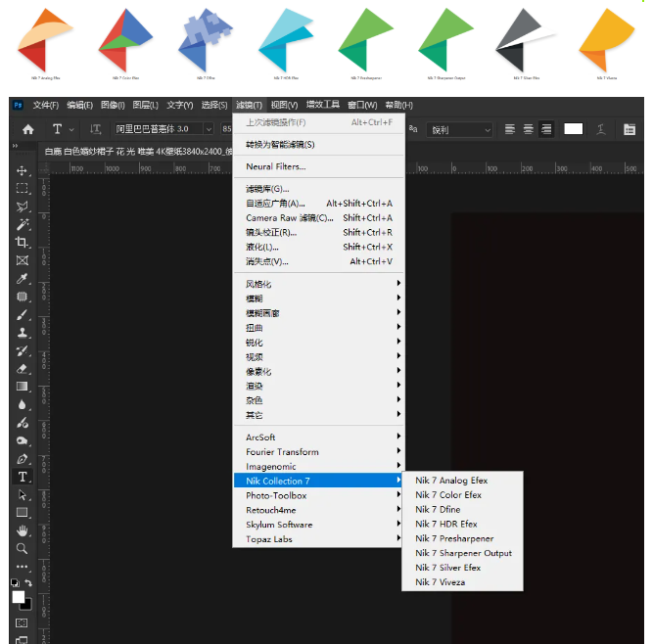This screenshot has width=653, height=644.
Task: Click the Nik 7 Analog Efex logo icon
Action: pyautogui.click(x=45, y=39)
